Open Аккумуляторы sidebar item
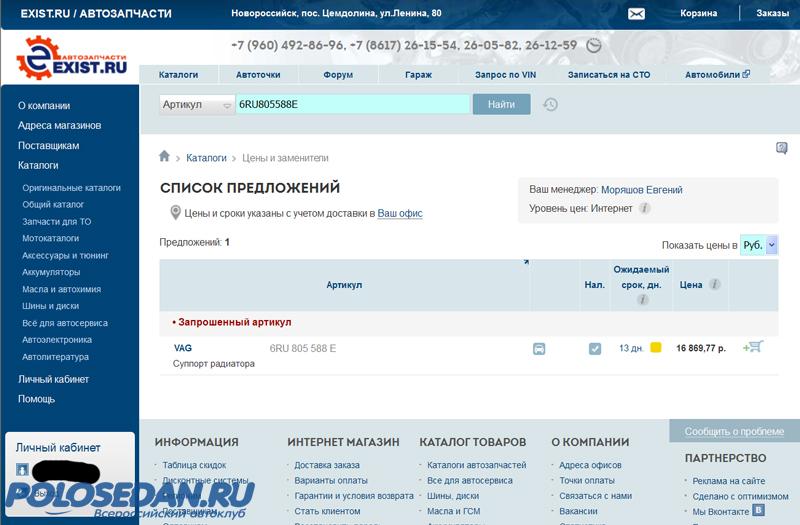800x525 pixels. pos(51,272)
